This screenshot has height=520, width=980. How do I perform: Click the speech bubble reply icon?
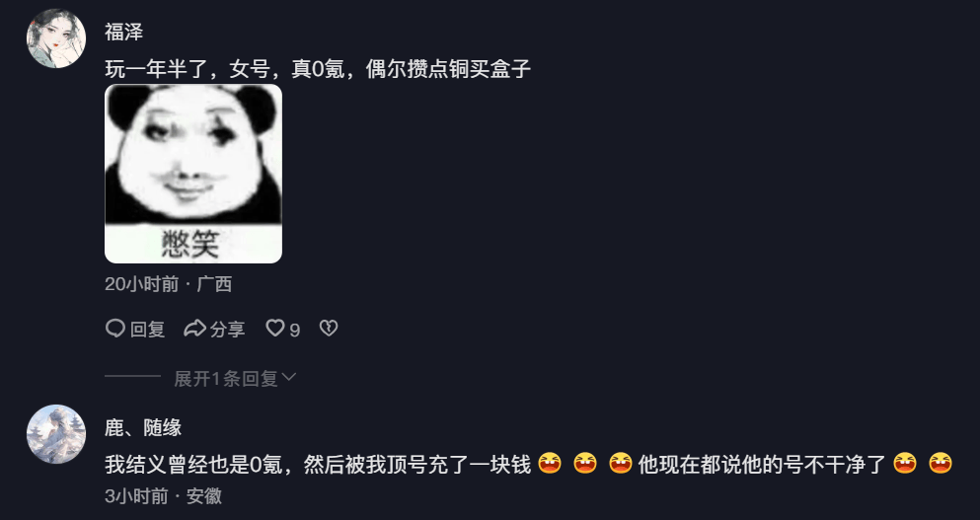pyautogui.click(x=115, y=329)
